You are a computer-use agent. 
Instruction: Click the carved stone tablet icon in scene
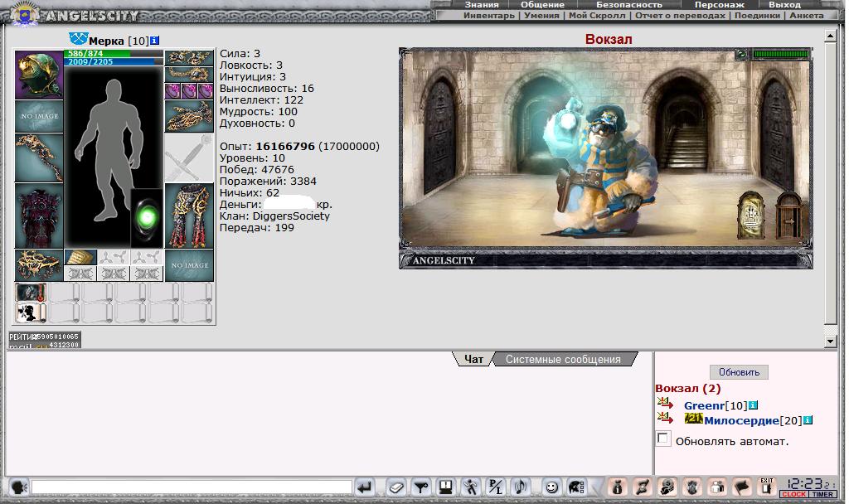[x=751, y=216]
